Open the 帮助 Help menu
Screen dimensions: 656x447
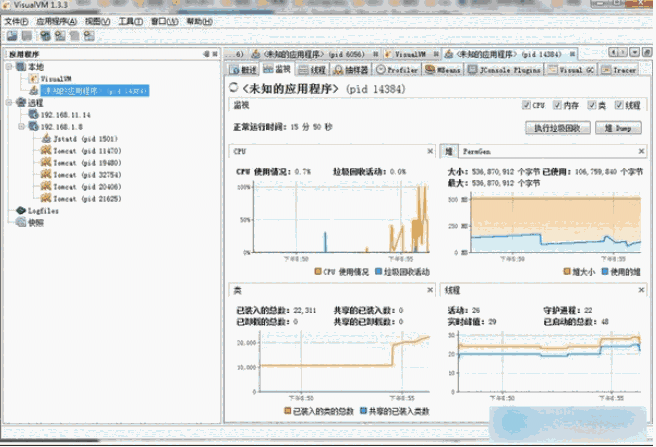pos(199,21)
